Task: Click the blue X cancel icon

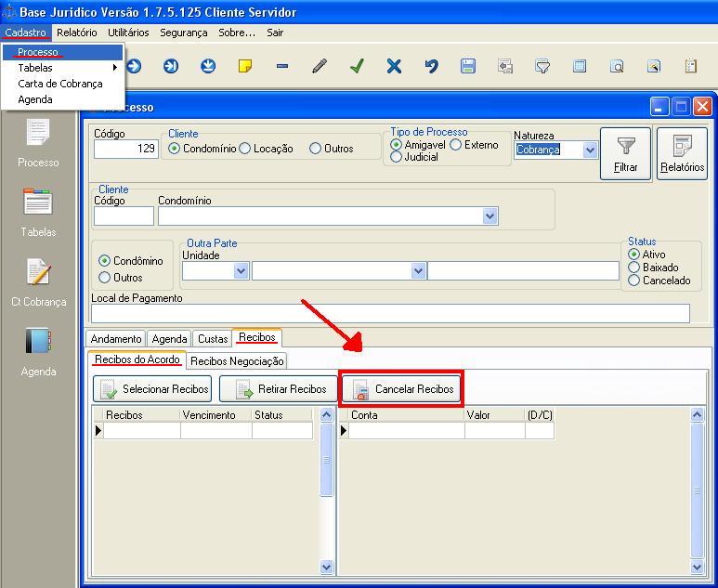Action: [394, 66]
